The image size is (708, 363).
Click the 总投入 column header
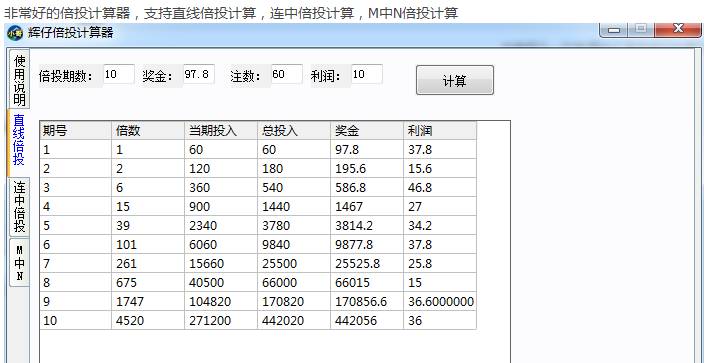pyautogui.click(x=294, y=130)
